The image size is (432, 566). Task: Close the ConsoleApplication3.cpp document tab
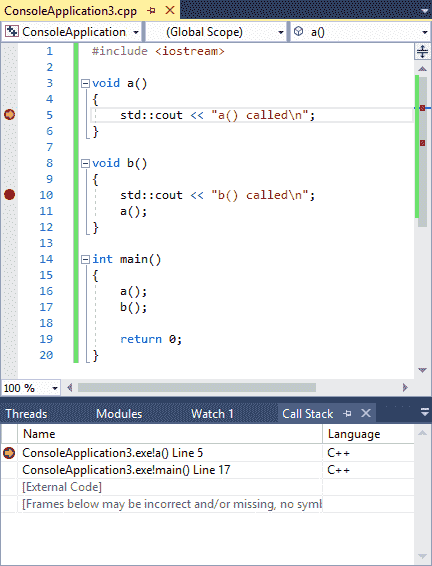point(170,10)
